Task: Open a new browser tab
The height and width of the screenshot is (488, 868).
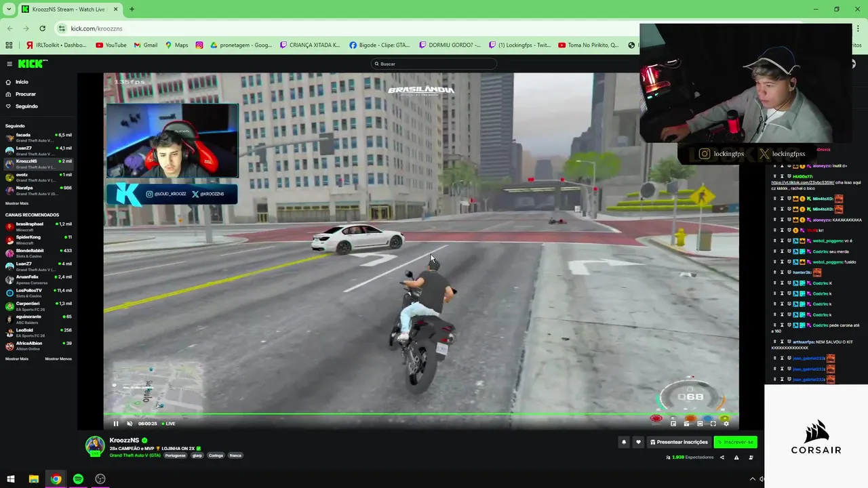Action: pos(132,9)
